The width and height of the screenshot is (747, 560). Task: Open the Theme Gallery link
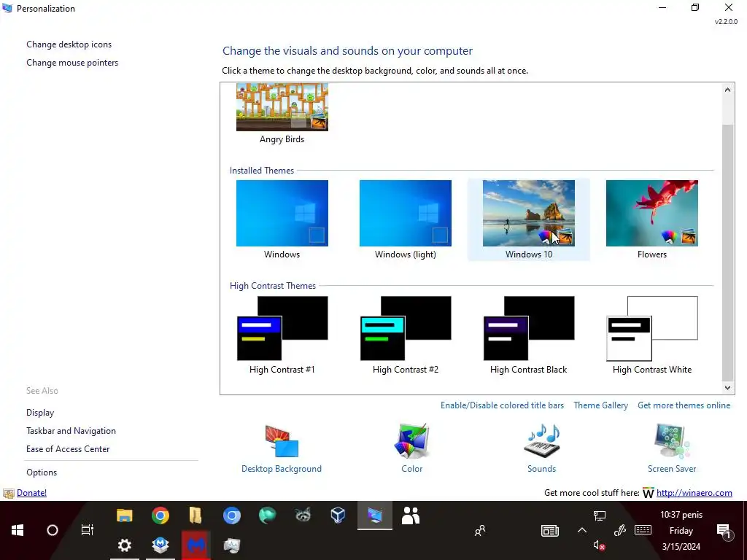tap(601, 405)
